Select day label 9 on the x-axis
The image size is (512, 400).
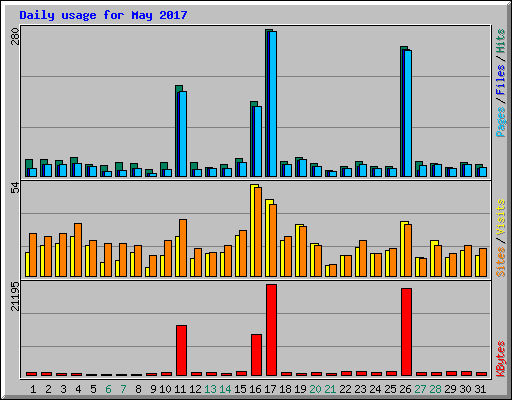153,389
